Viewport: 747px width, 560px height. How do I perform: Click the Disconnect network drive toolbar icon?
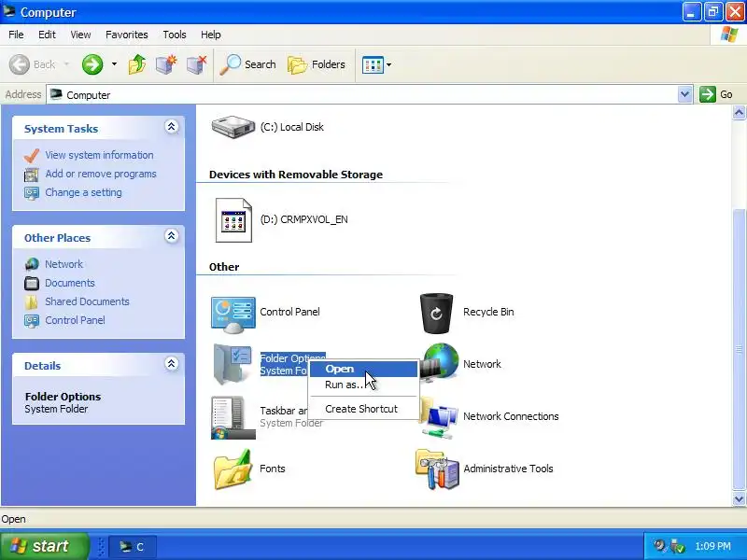click(196, 64)
